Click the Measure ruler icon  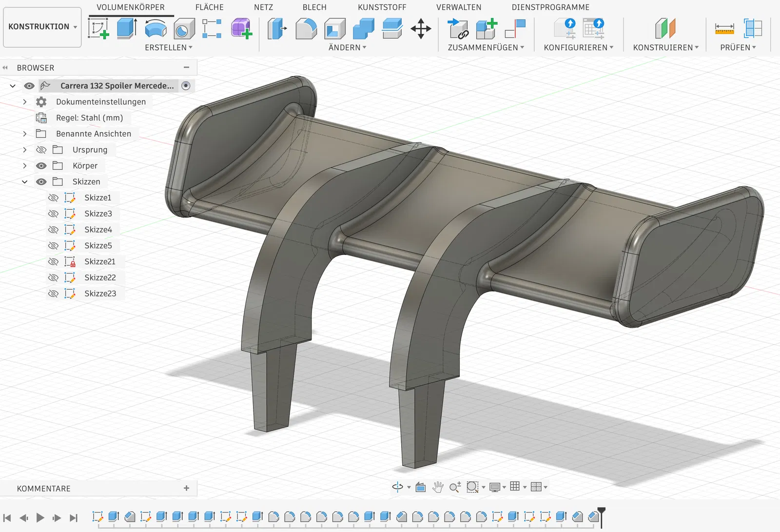pyautogui.click(x=724, y=28)
